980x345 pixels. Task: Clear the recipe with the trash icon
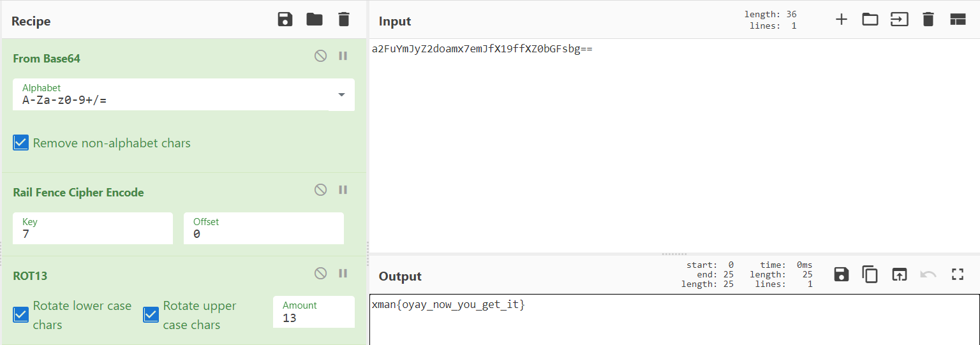coord(344,19)
